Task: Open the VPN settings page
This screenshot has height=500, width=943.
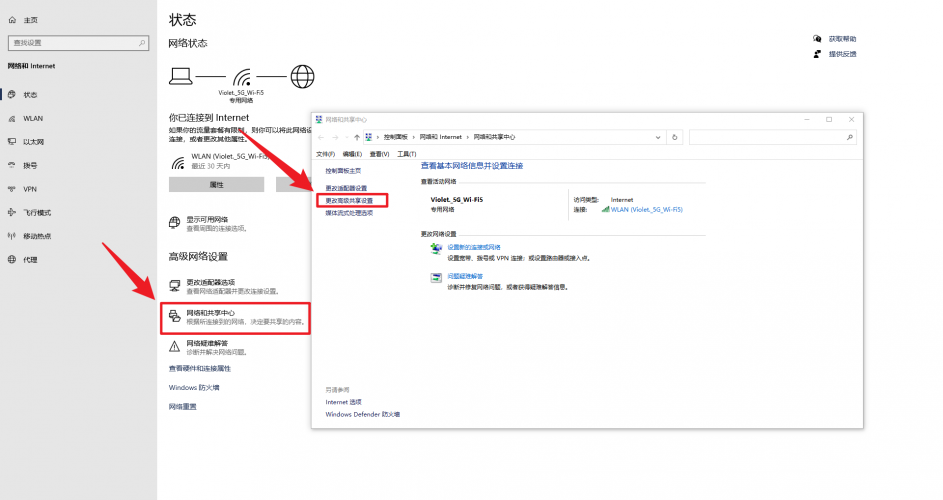Action: pyautogui.click(x=30, y=189)
